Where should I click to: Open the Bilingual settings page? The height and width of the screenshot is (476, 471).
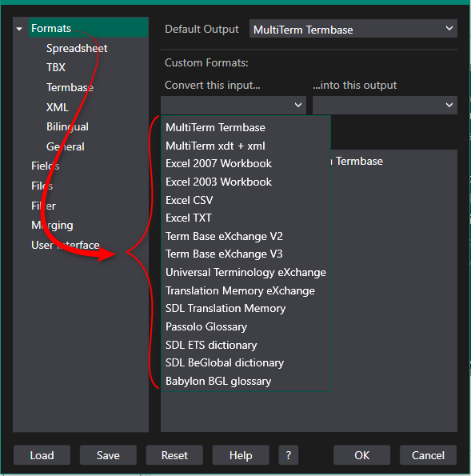pyautogui.click(x=67, y=127)
